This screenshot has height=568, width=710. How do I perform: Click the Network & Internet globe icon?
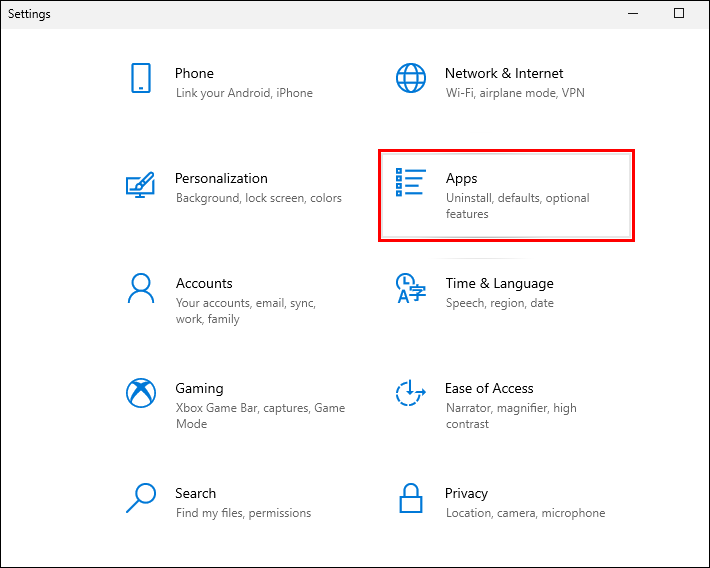(410, 78)
